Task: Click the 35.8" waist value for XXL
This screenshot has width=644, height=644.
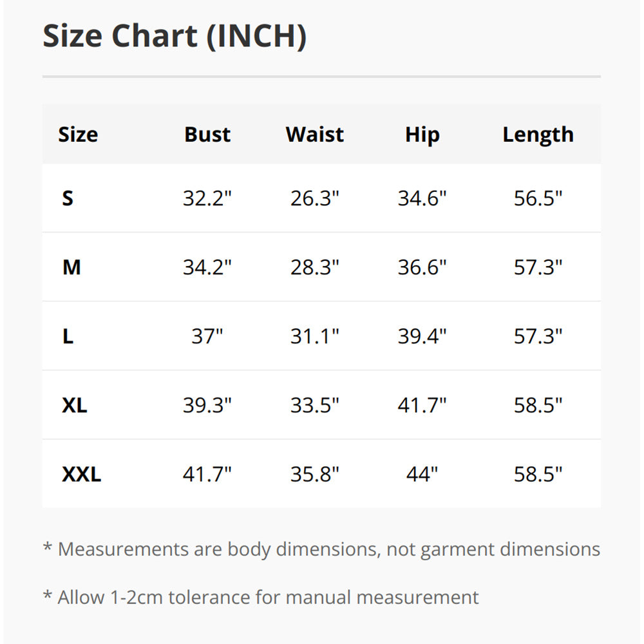Action: point(314,475)
